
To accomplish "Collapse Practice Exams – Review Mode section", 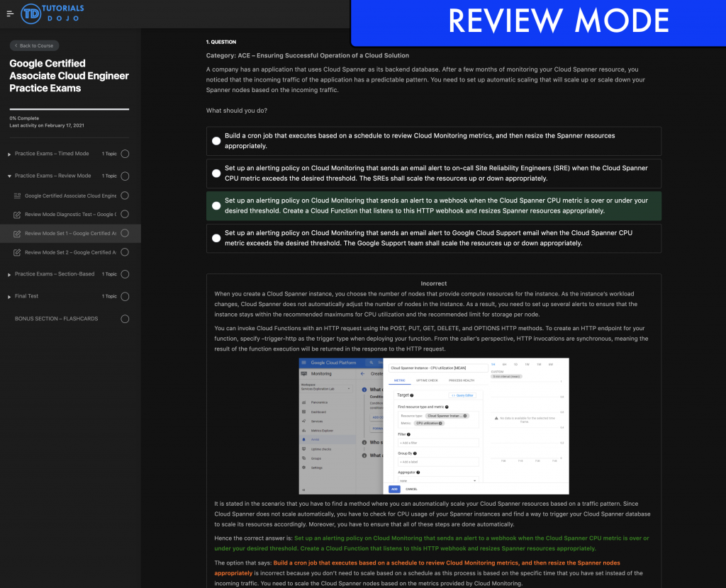I will pyautogui.click(x=10, y=176).
